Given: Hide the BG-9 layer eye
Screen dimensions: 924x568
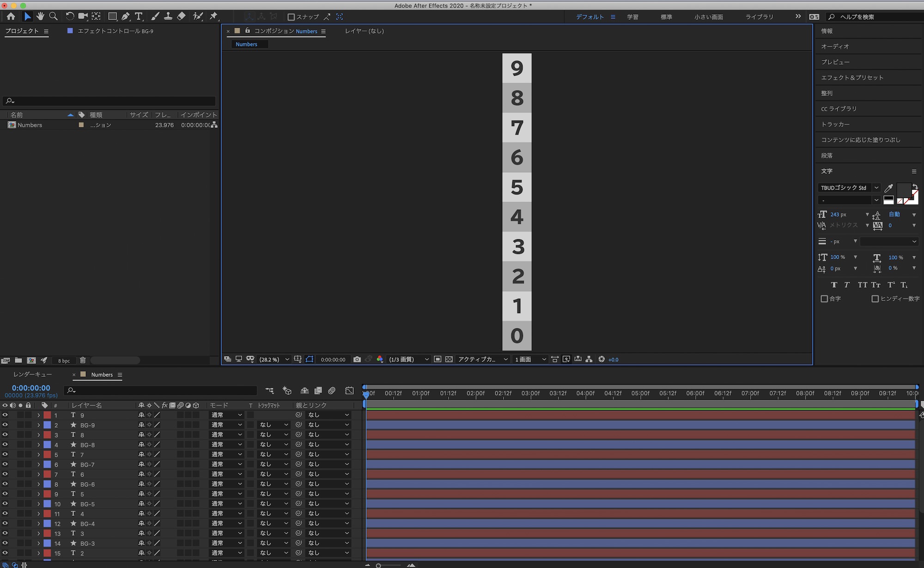Looking at the screenshot, I should tap(5, 425).
